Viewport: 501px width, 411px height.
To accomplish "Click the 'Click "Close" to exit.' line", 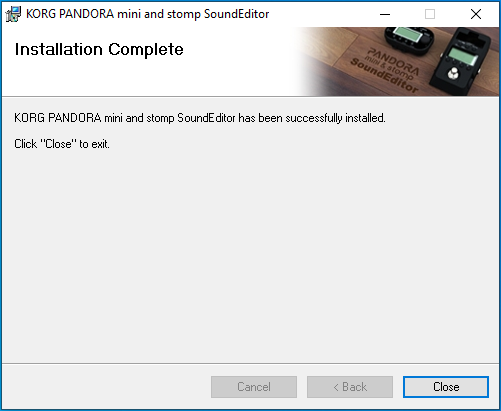I will (62, 144).
